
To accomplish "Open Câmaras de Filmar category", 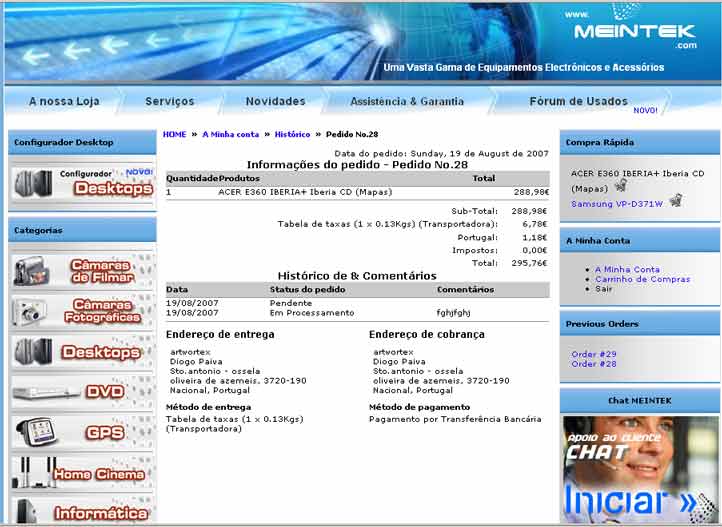I will (x=82, y=271).
